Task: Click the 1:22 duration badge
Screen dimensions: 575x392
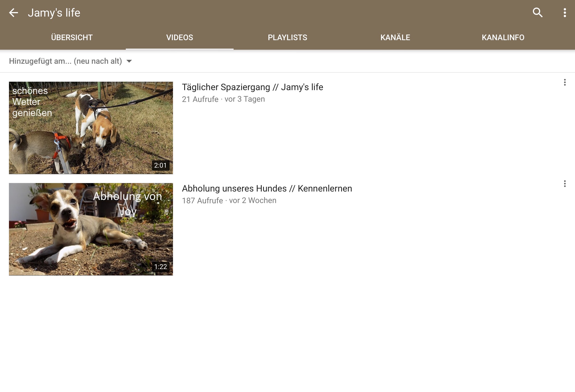Action: pyautogui.click(x=160, y=267)
